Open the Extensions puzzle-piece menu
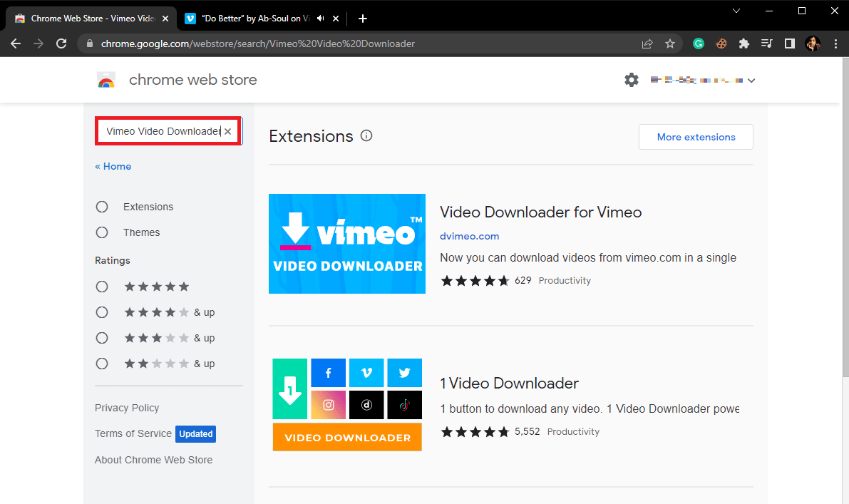This screenshot has height=504, width=849. tap(744, 44)
